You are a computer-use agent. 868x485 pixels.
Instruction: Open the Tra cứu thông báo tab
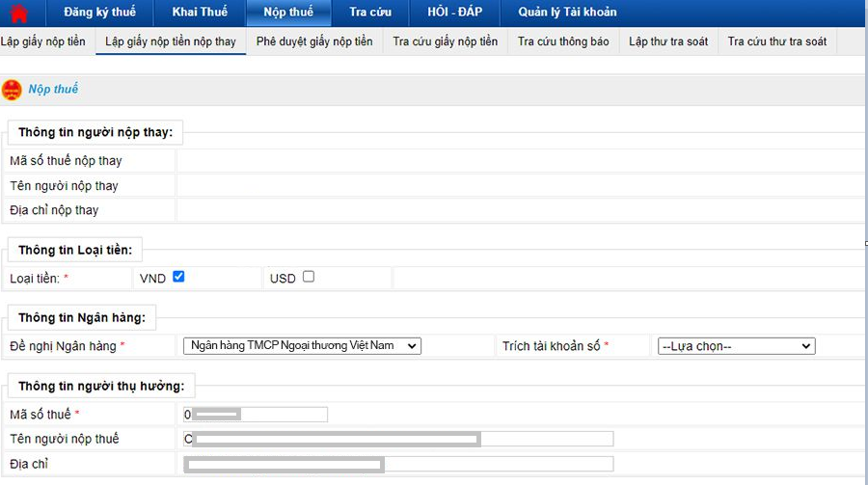[563, 42]
